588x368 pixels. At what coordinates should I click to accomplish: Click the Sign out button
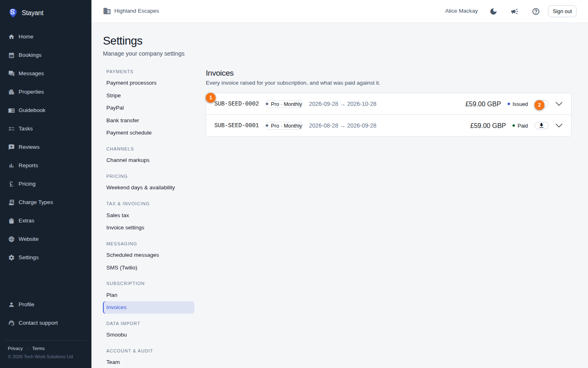coord(562,11)
